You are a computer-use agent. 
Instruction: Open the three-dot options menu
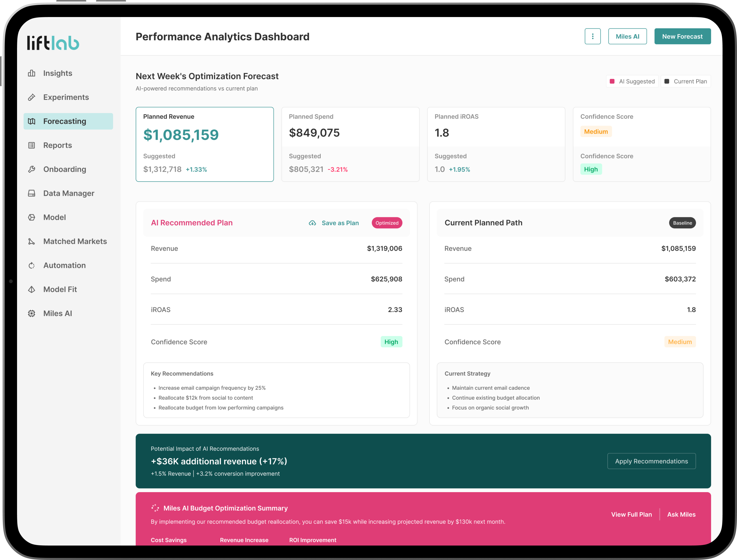tap(592, 36)
